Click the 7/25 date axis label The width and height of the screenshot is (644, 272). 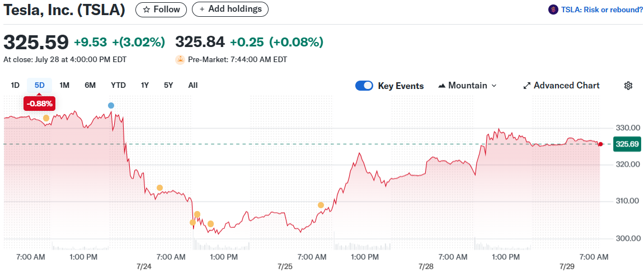(285, 266)
